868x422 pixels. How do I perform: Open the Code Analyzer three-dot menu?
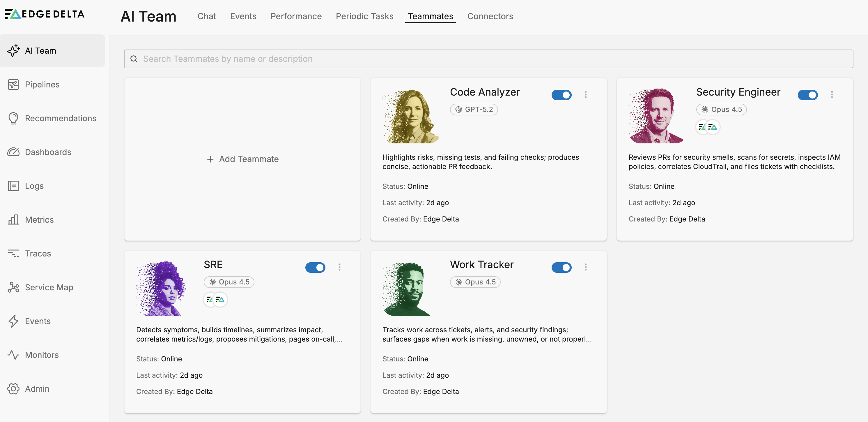click(x=586, y=95)
